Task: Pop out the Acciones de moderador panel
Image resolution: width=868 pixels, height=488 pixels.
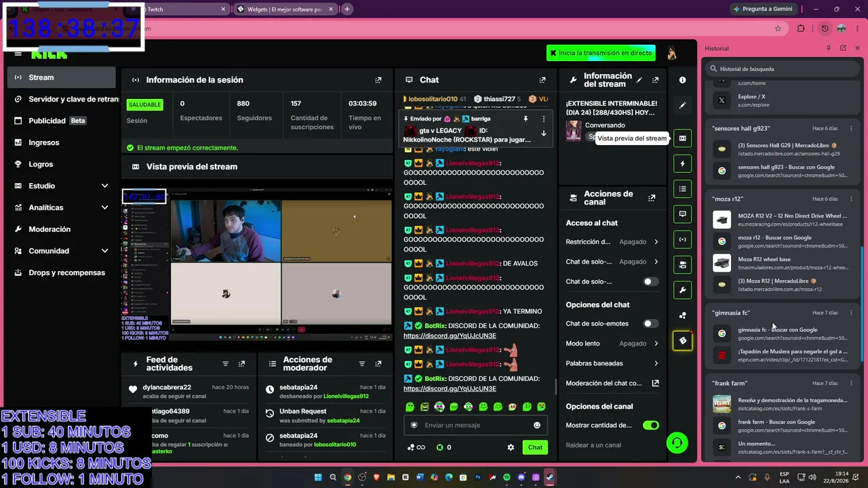Action: pos(378,364)
